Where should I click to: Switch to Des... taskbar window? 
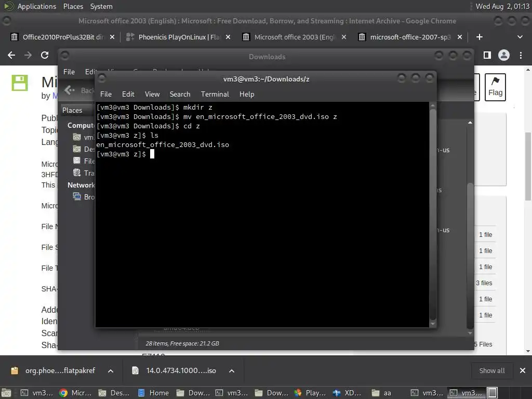(x=114, y=393)
